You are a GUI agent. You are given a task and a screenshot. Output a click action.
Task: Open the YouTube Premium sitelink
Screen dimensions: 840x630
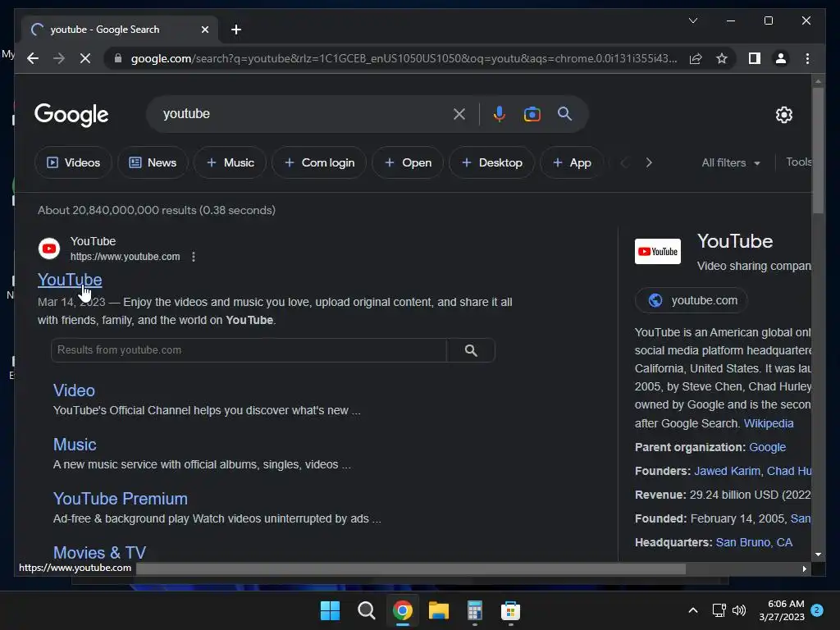(x=121, y=499)
